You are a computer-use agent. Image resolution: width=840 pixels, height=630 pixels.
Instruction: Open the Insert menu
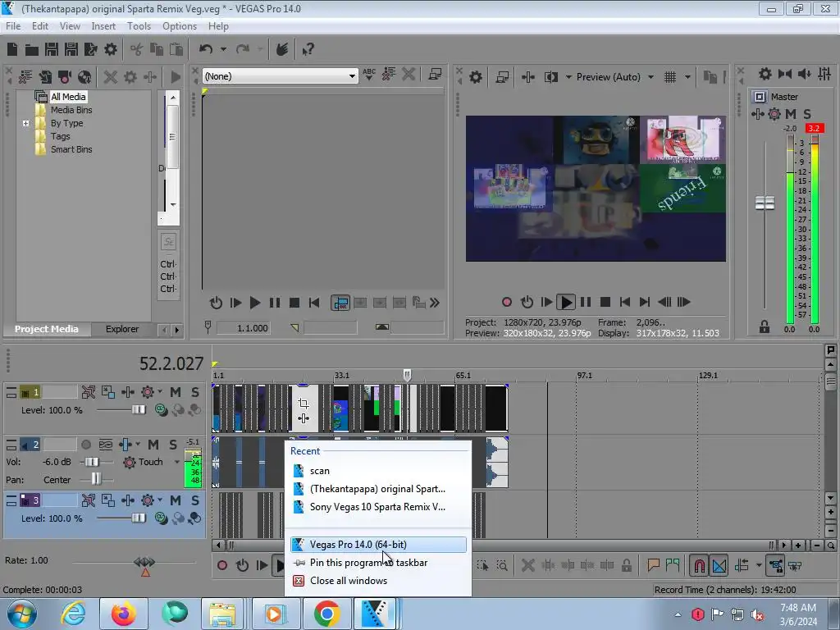(103, 26)
